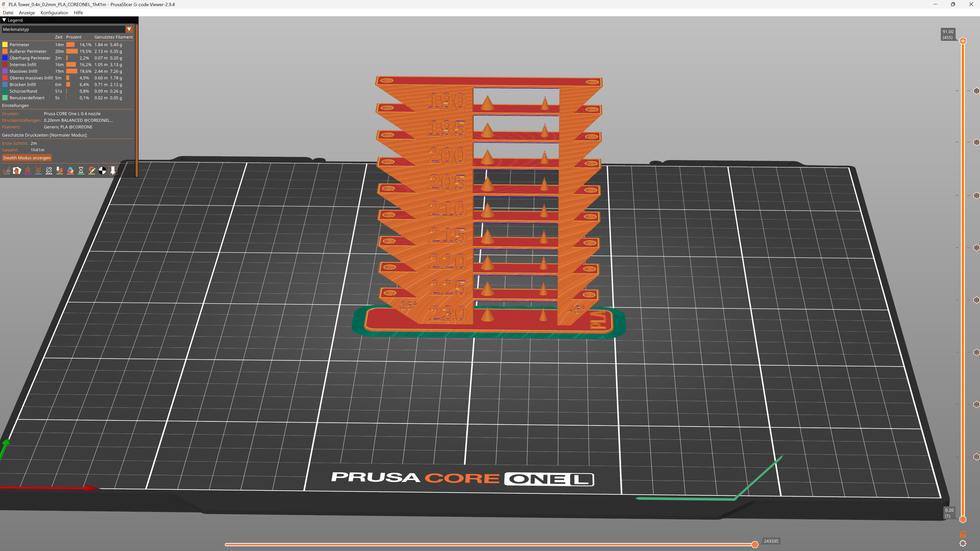Screen dimensions: 980x551
Task: Click the Massives Infill purple color swatch
Action: [5, 71]
